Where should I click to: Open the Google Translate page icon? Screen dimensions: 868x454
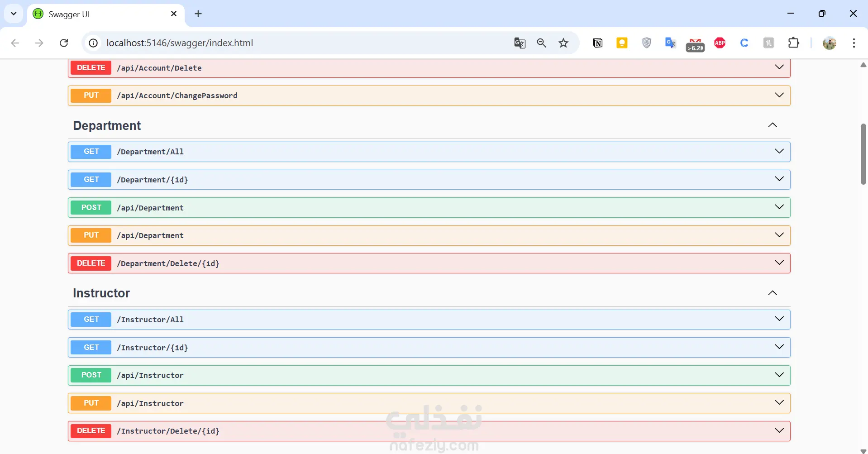(520, 43)
